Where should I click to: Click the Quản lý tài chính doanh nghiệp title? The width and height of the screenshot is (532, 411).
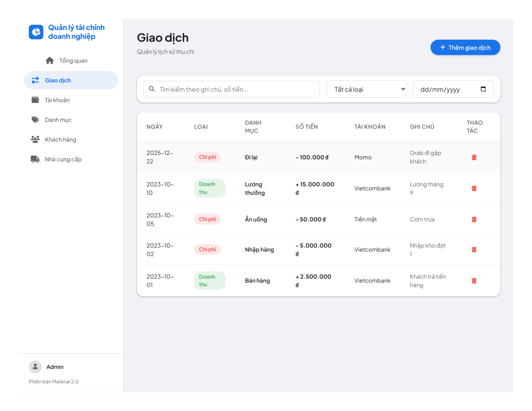(76, 32)
